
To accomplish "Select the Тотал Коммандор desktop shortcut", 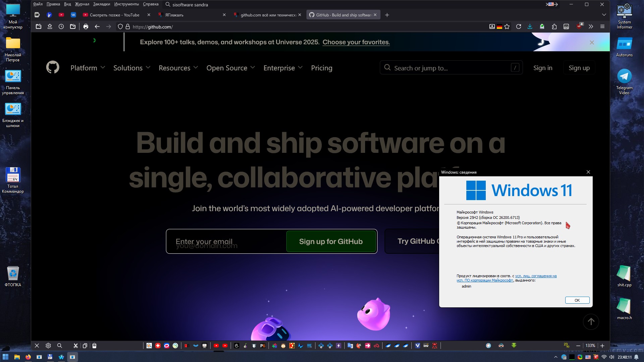I will (x=13, y=180).
